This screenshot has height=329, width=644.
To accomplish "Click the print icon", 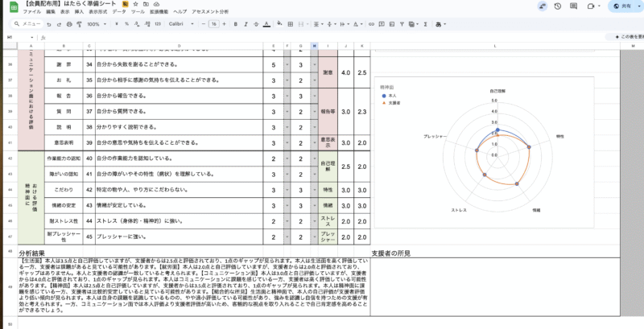I will click(x=68, y=24).
